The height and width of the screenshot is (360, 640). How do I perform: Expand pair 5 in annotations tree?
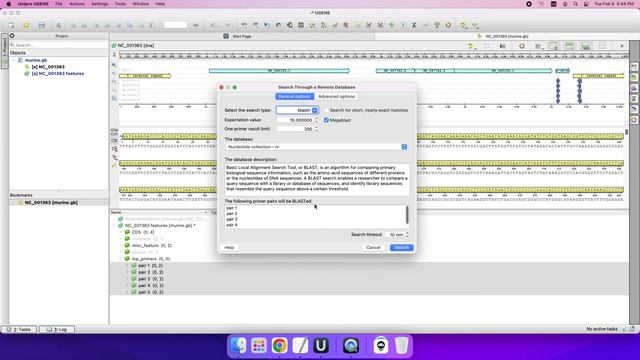point(127,292)
